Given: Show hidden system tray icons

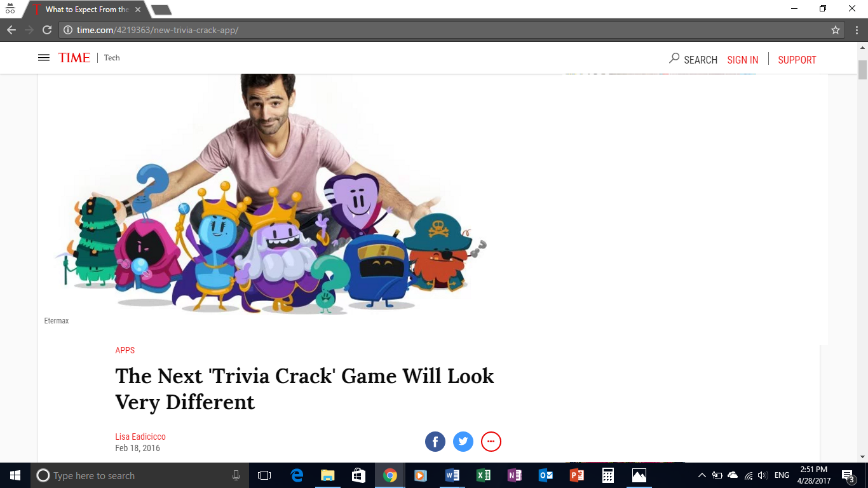Looking at the screenshot, I should click(x=702, y=475).
